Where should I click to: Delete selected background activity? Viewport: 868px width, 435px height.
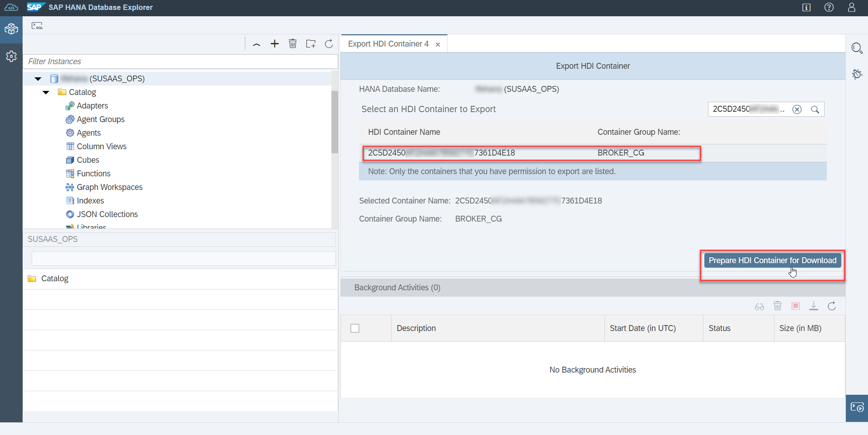tap(778, 306)
